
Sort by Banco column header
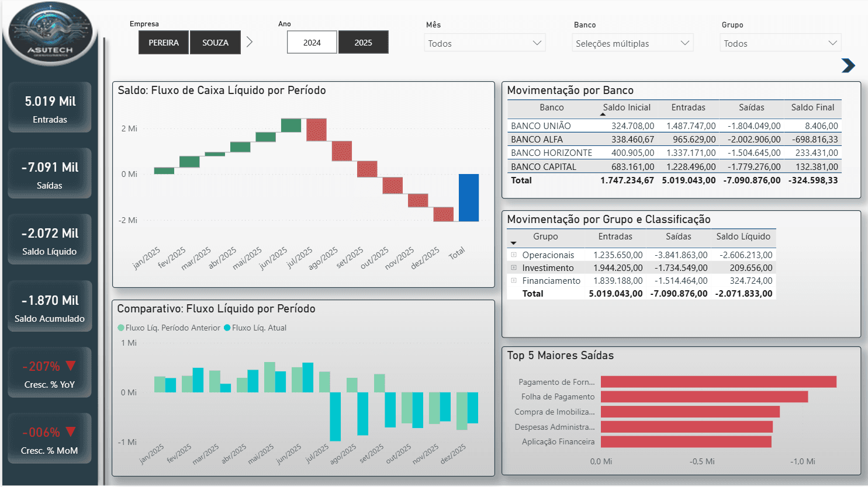pos(551,107)
